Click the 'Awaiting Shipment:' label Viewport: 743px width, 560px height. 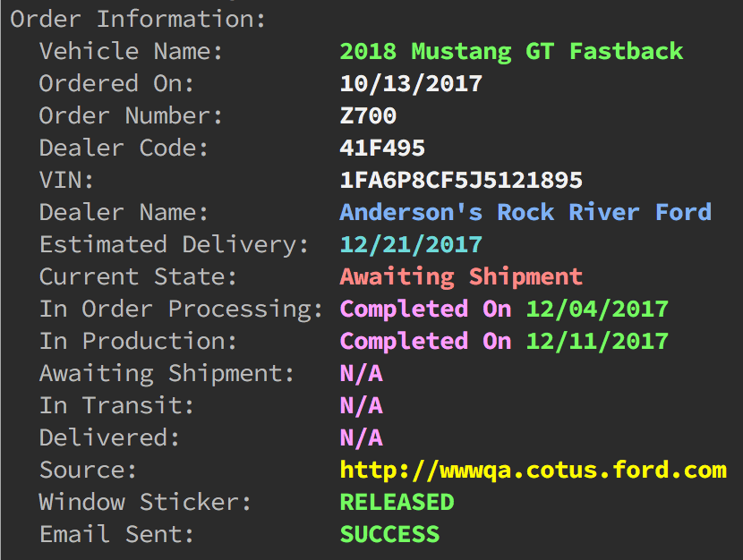[x=167, y=374]
